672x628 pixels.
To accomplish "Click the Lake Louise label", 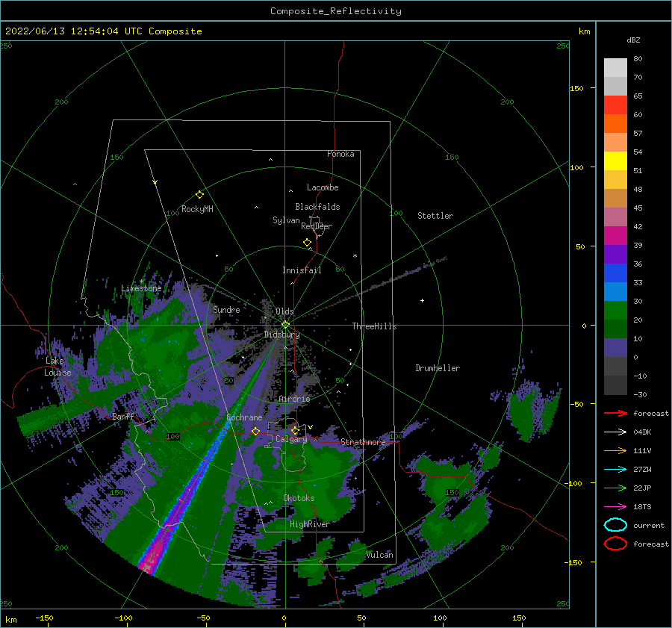I will point(57,367).
